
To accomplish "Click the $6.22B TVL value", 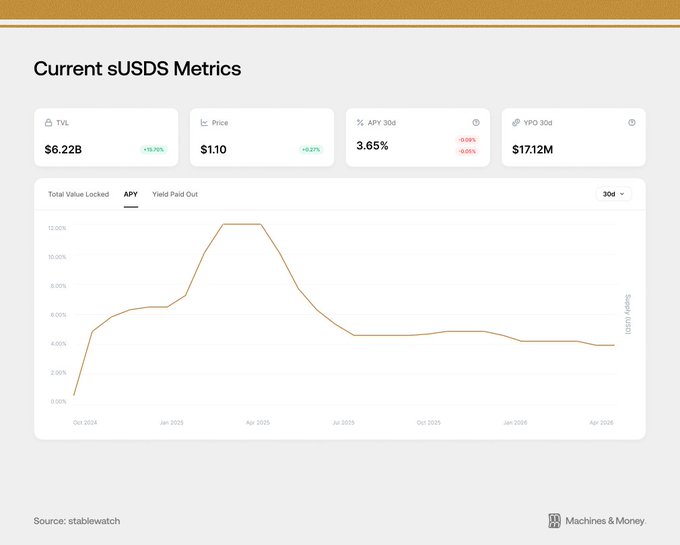I will click(63, 150).
